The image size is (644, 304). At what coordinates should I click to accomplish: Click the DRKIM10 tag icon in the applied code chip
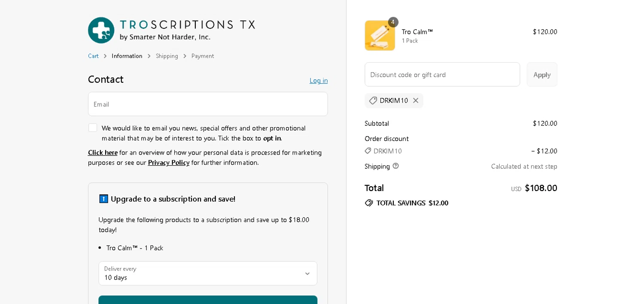(373, 100)
